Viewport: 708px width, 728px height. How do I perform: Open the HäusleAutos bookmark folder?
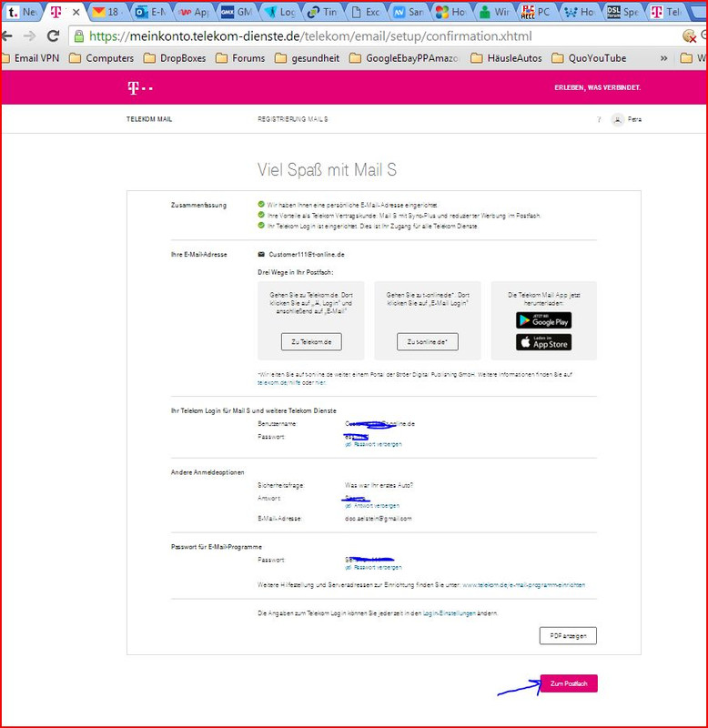[x=506, y=58]
